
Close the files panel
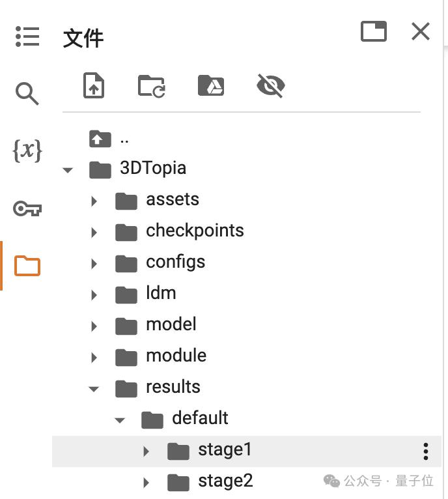[x=421, y=31]
